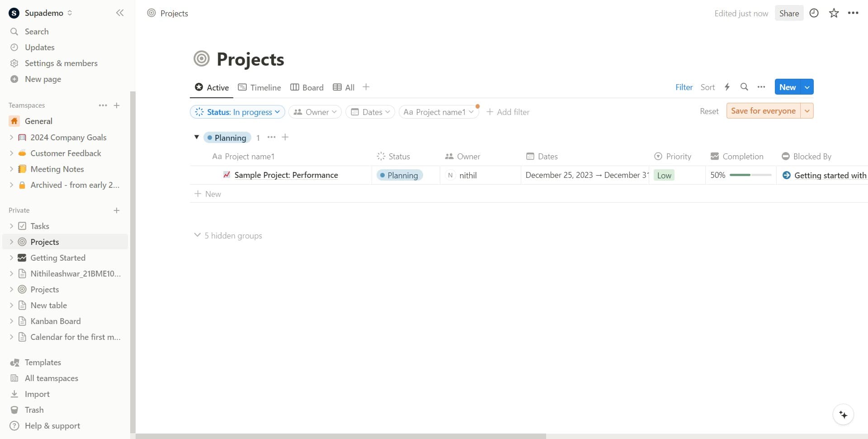
Task: Expand Save for everyone options arrow
Action: (807, 111)
